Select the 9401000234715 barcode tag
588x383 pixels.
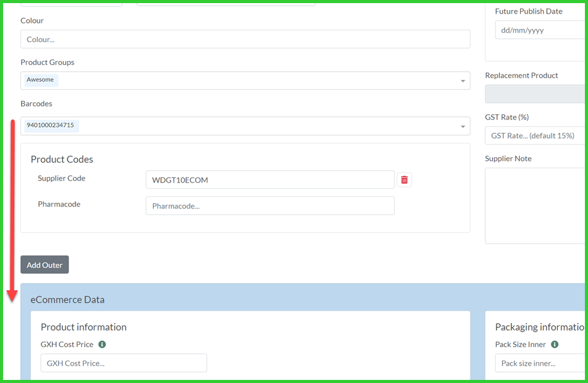point(50,126)
